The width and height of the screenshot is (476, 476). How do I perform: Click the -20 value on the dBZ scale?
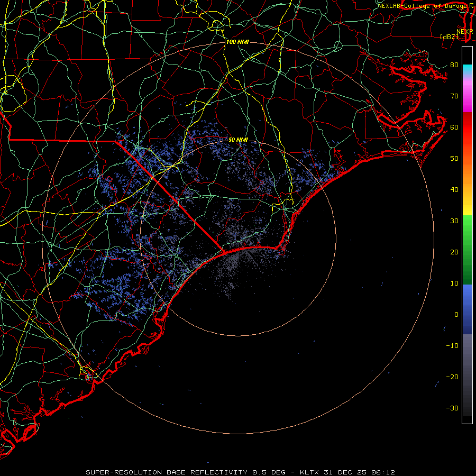(452, 377)
